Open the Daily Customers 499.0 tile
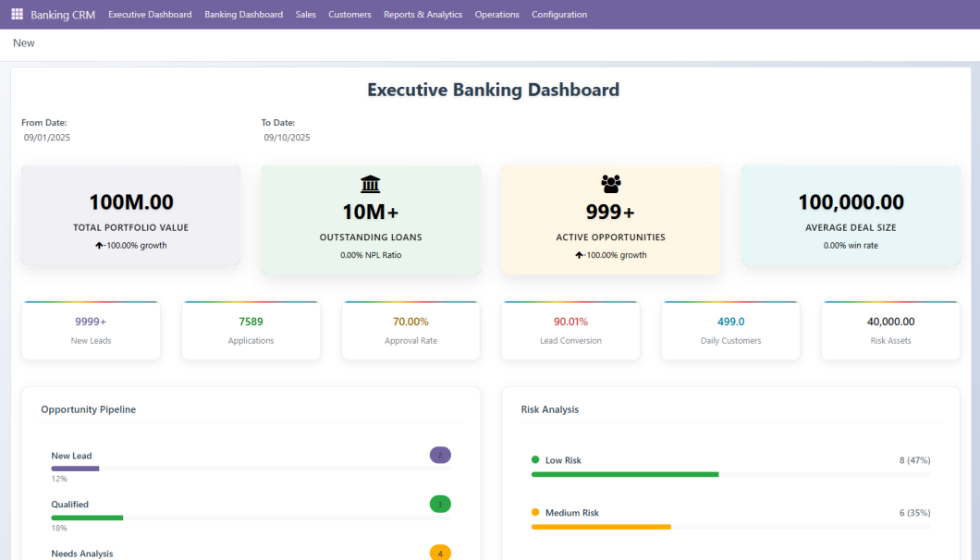 point(730,331)
